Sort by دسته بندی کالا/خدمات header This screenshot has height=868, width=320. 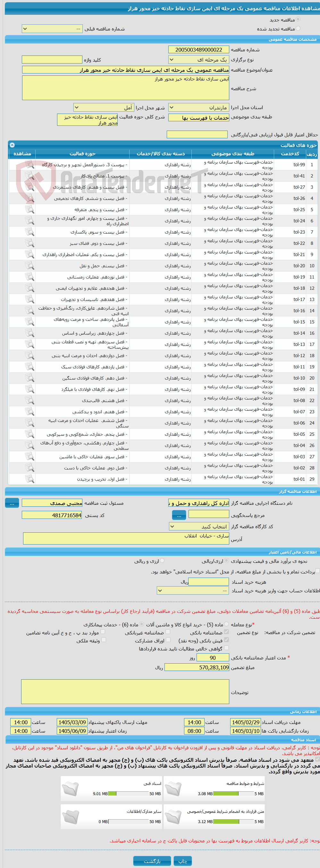pyautogui.click(x=161, y=154)
